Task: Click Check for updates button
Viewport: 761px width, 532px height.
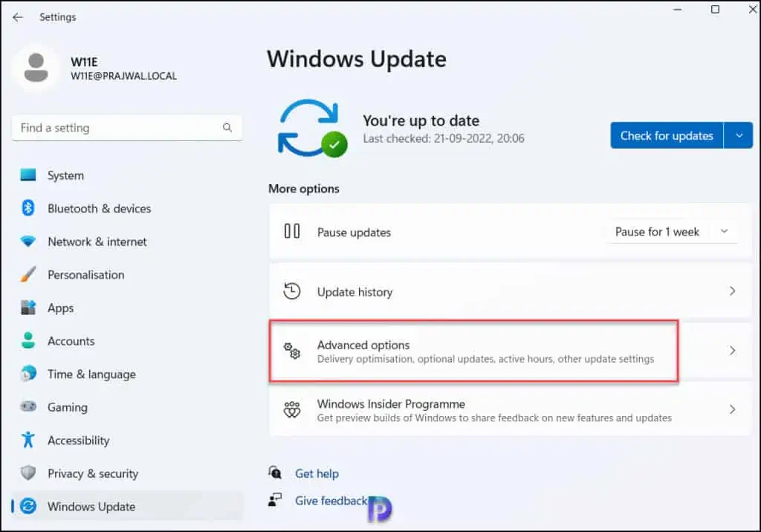Action: [667, 135]
